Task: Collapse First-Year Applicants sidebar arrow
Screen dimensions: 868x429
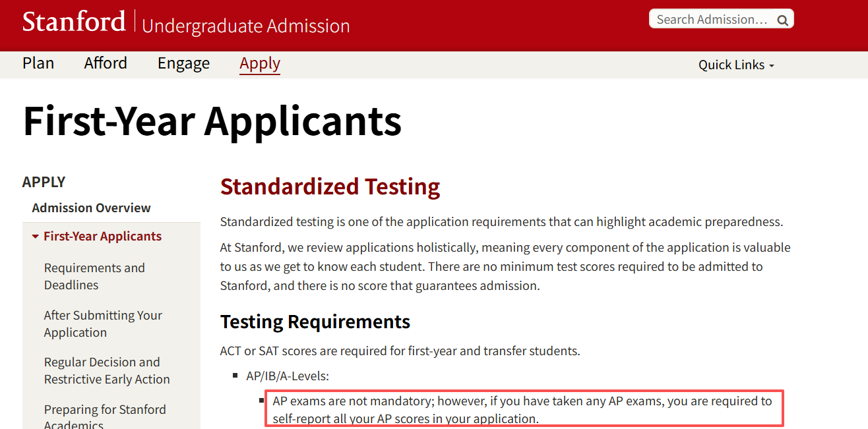Action: [x=36, y=237]
